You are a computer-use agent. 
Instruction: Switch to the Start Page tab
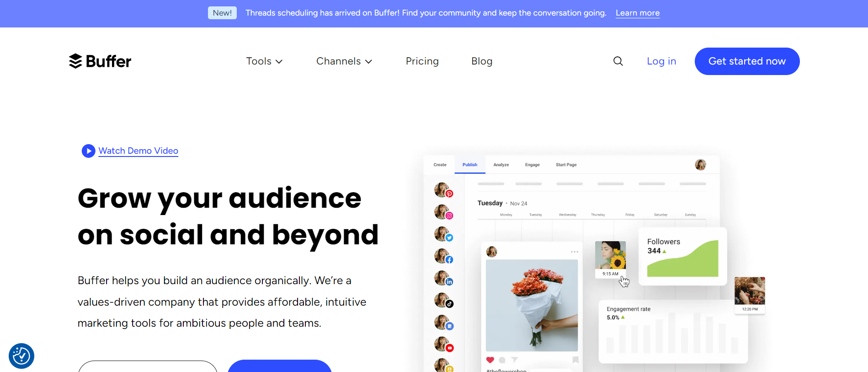(x=566, y=165)
